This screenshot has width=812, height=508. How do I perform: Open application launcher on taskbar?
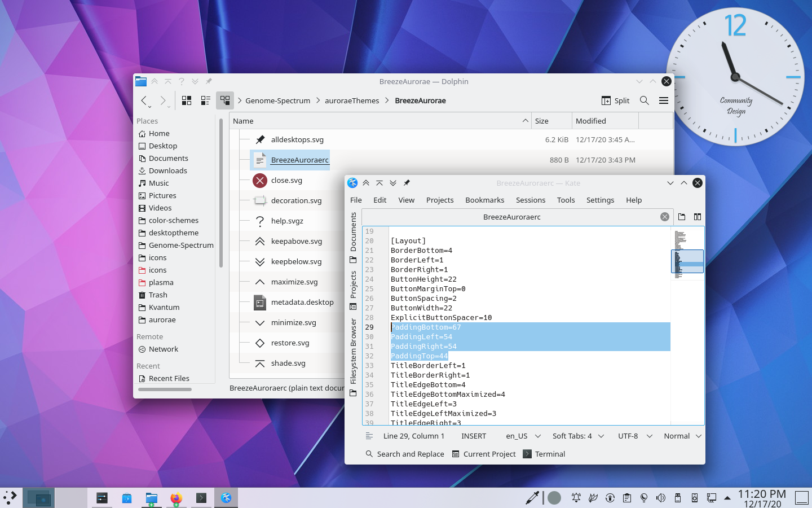click(x=10, y=498)
